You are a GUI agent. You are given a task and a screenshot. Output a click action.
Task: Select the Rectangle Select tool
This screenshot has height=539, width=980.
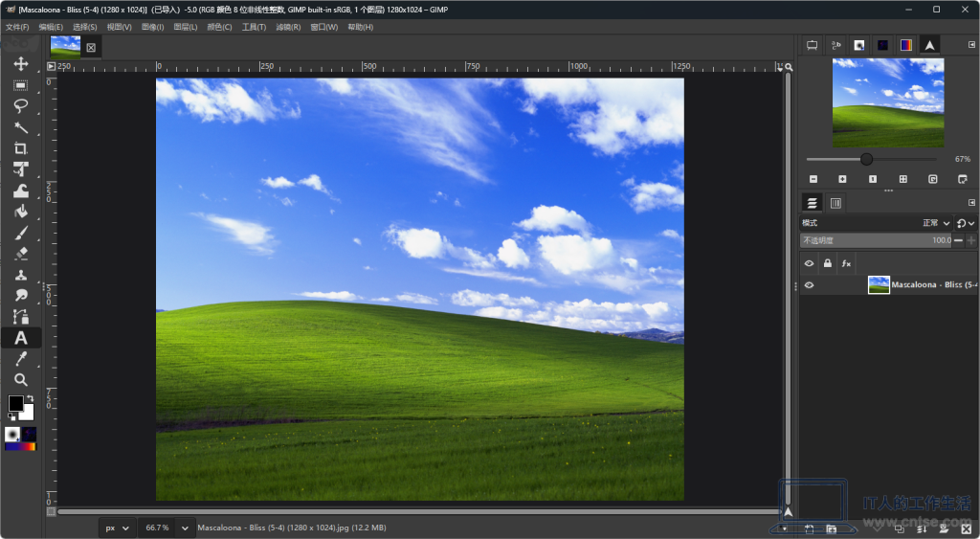coord(21,85)
